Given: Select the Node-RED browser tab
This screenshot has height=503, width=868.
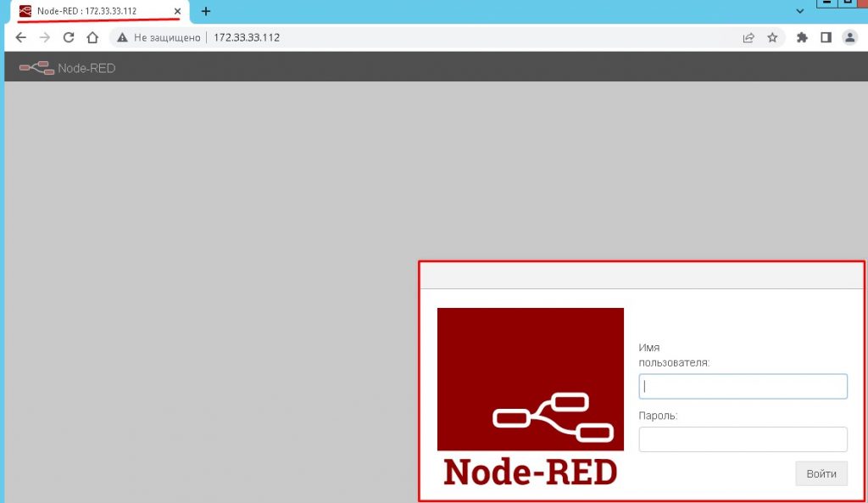Looking at the screenshot, I should [x=89, y=11].
